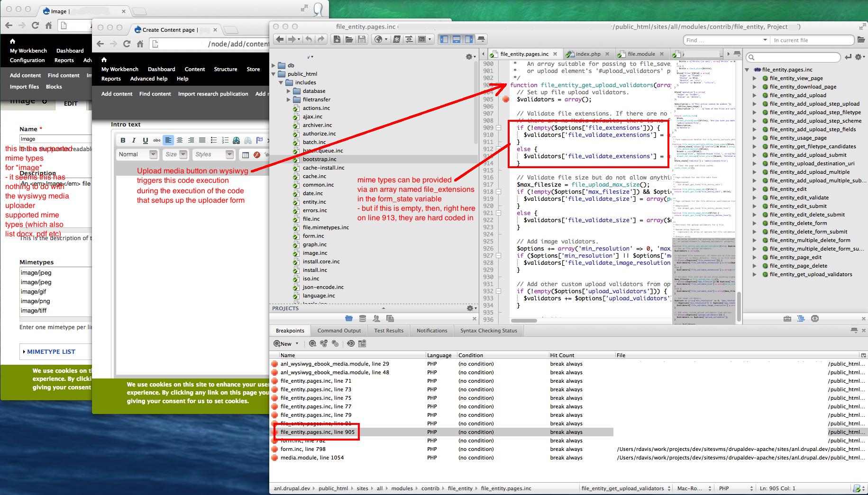Screen dimensions: 868x495
Task: Open the Styles dropdown in WYSIWYG
Action: 213,154
